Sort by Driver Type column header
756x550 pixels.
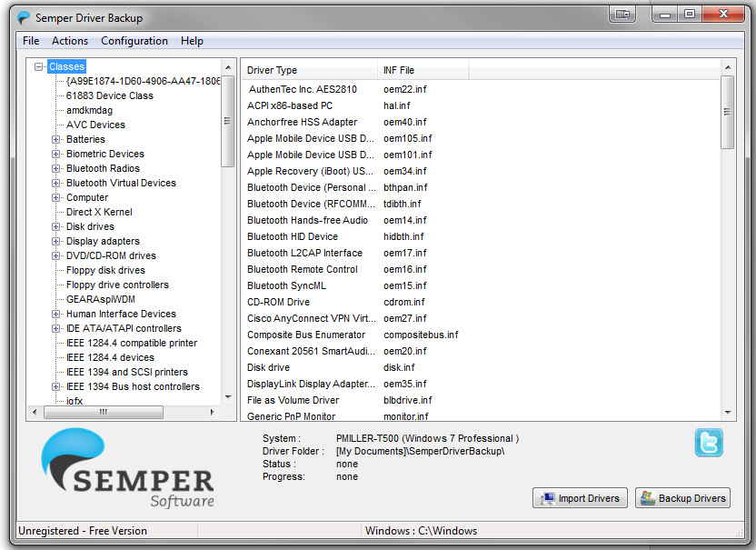tap(310, 70)
